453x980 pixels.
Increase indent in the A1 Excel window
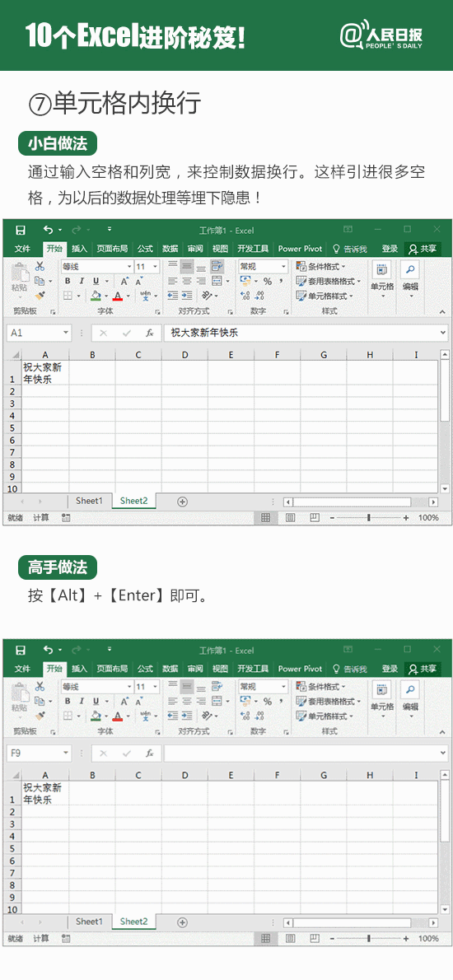(x=187, y=296)
